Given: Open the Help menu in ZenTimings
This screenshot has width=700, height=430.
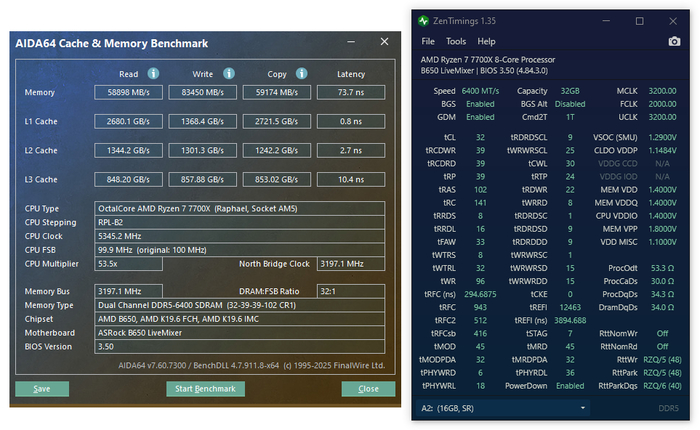Looking at the screenshot, I should coord(486,42).
